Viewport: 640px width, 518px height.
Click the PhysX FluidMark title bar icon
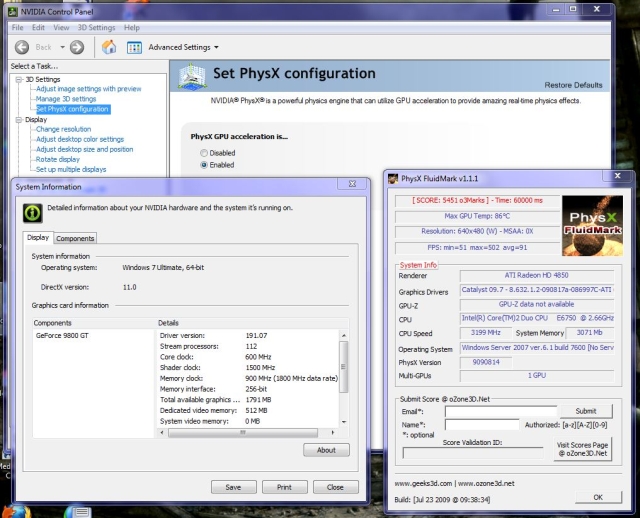point(393,178)
